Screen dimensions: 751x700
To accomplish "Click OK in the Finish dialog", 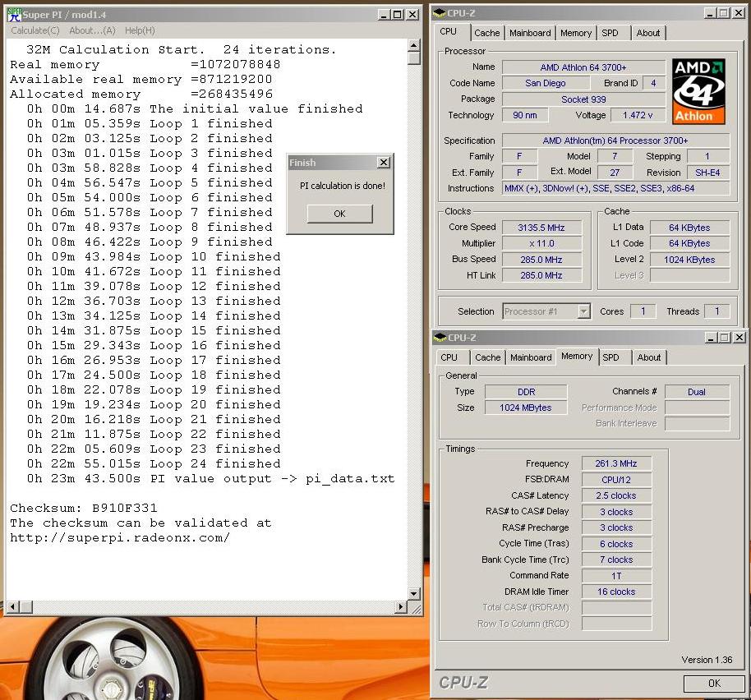I will 339,214.
